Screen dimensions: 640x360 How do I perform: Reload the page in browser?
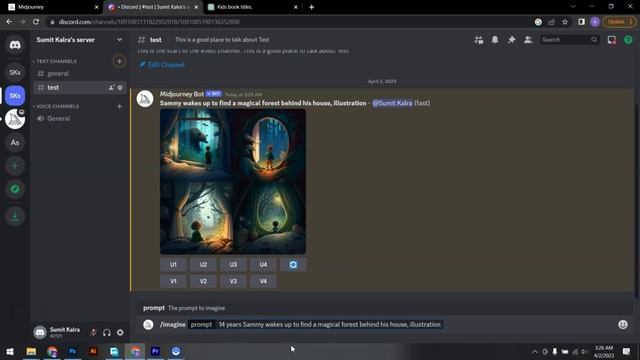(36, 22)
